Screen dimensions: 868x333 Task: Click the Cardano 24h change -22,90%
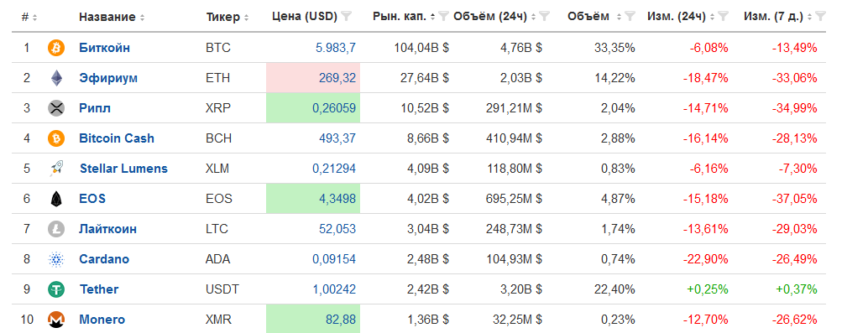(x=705, y=259)
